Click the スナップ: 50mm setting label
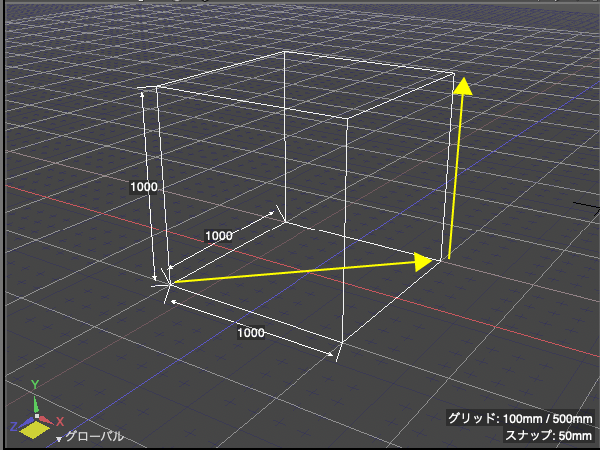This screenshot has height=450, width=600. pyautogui.click(x=548, y=436)
